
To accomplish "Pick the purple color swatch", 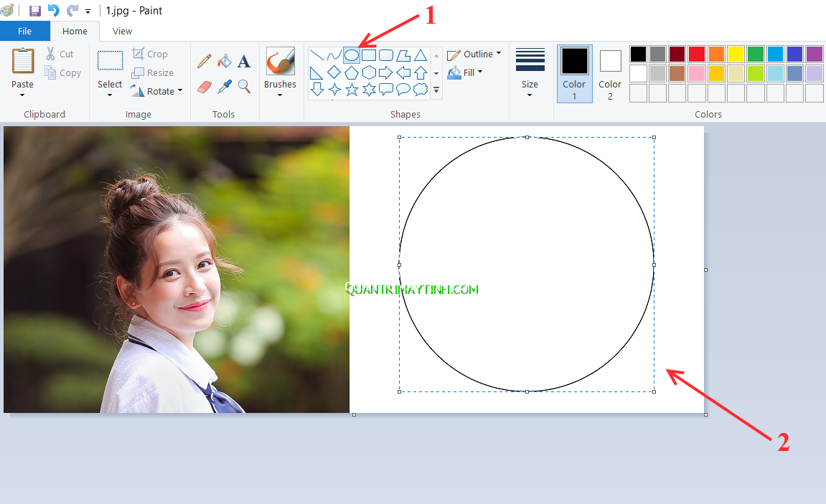I will [x=815, y=54].
